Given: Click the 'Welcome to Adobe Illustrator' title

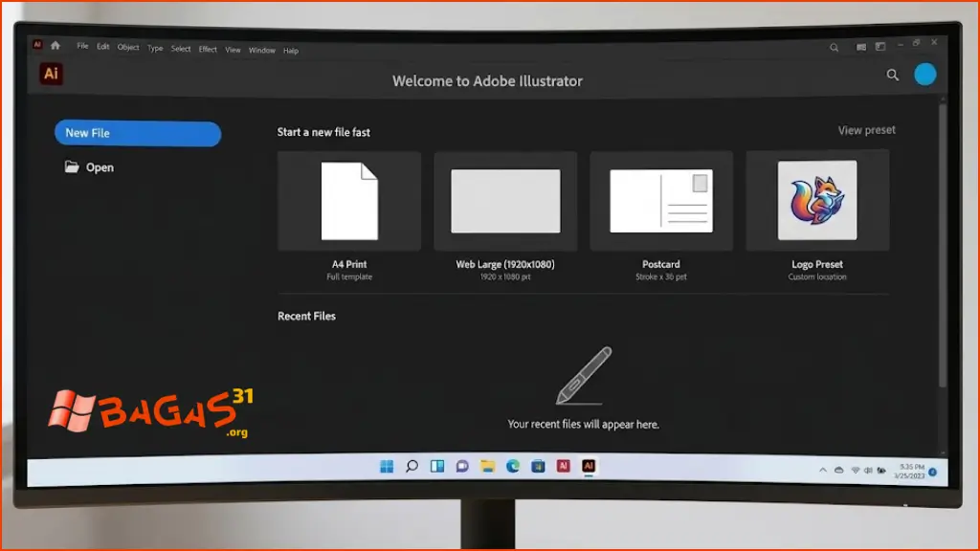Looking at the screenshot, I should pyautogui.click(x=487, y=81).
